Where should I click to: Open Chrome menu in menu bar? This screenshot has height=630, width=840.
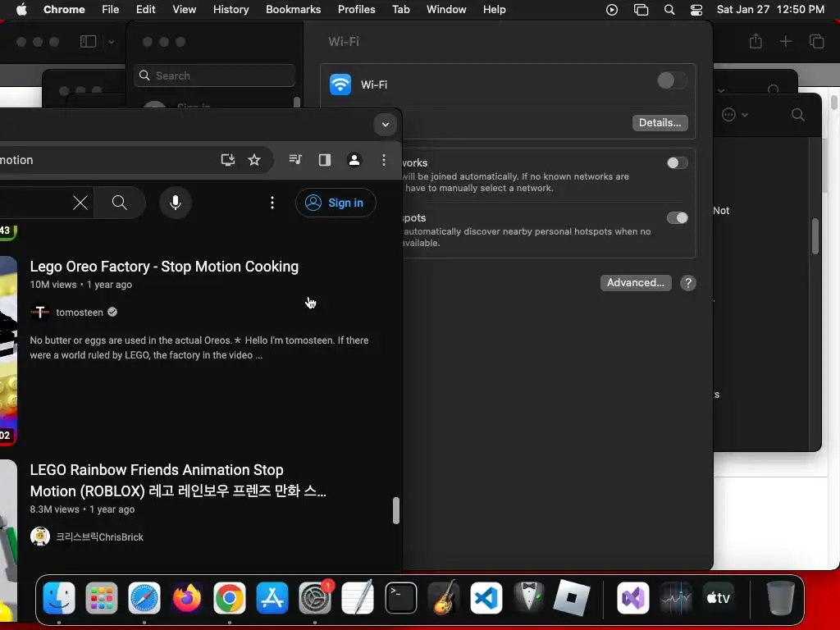click(64, 9)
